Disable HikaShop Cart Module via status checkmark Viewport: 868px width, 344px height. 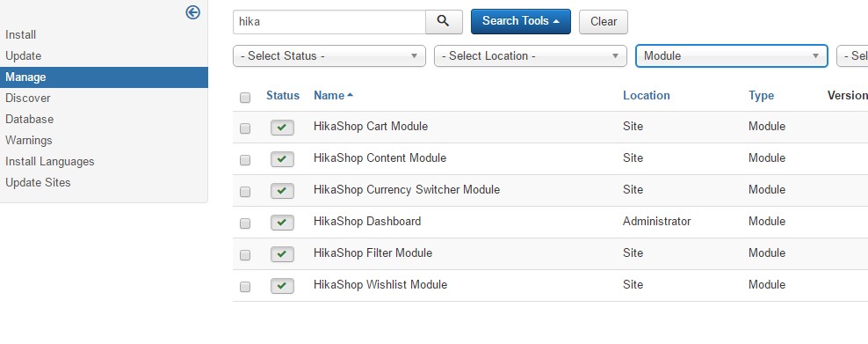282,128
